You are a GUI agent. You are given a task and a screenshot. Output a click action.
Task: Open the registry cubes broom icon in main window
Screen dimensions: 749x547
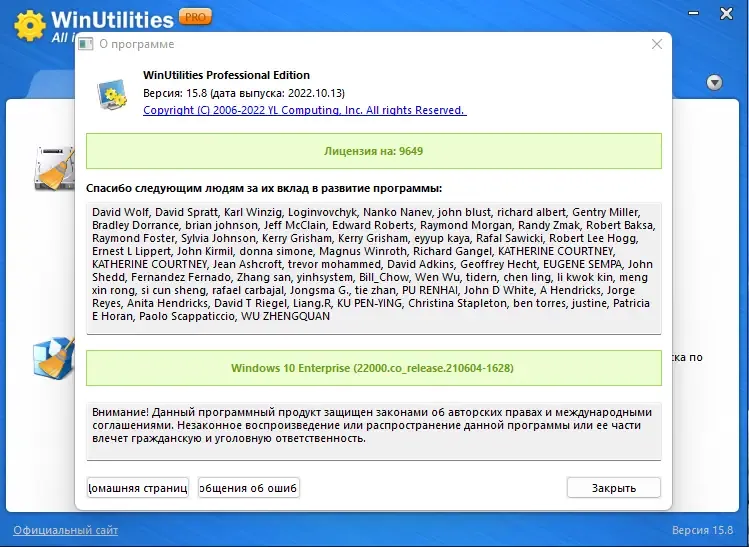(x=54, y=357)
